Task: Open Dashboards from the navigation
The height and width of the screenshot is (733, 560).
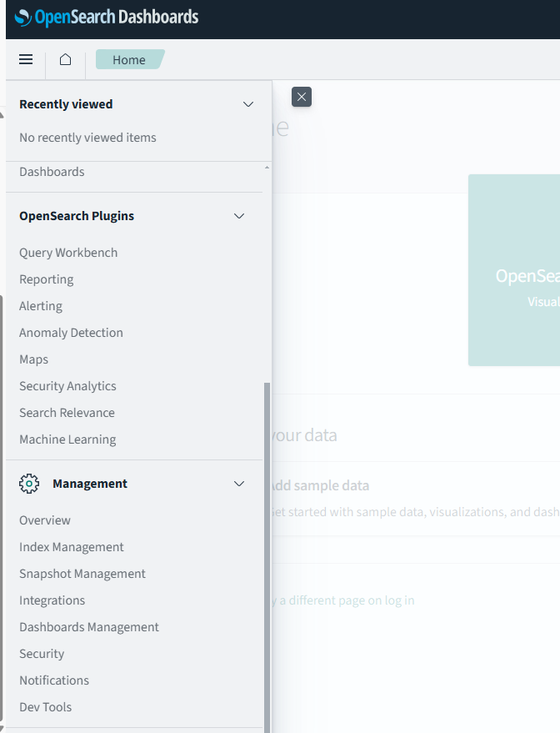Action: pos(52,172)
